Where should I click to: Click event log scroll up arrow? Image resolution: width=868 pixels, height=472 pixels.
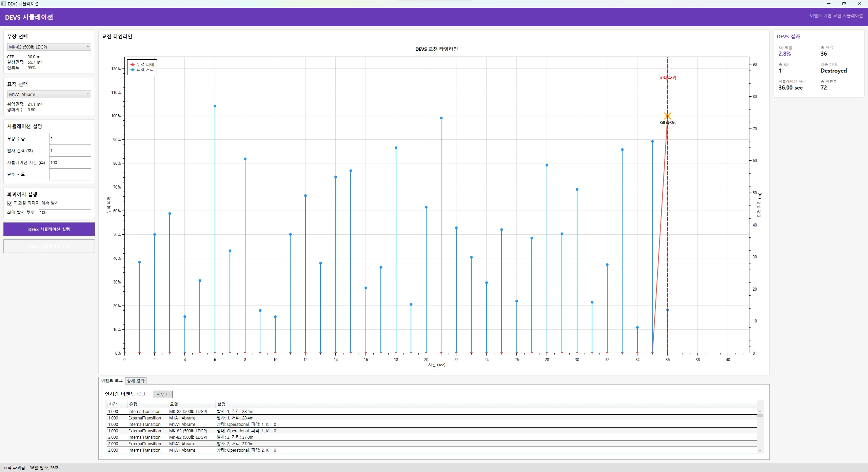760,411
